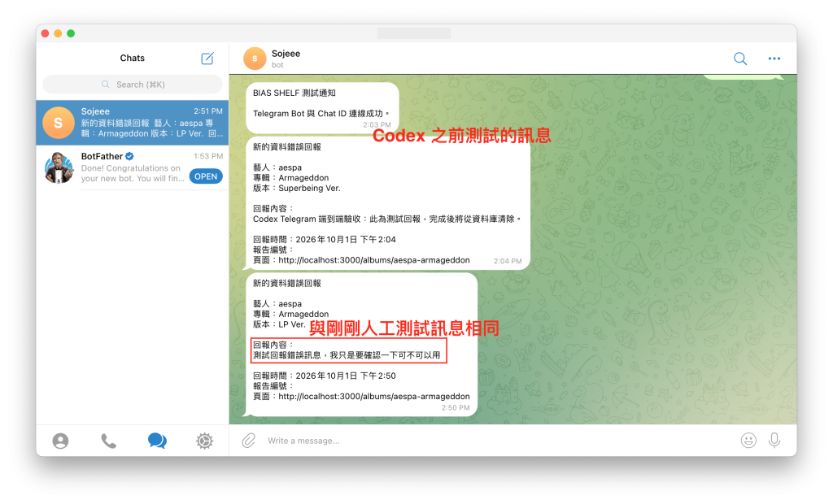This screenshot has height=504, width=833.
Task: Close the Telegram window with the red button
Action: click(46, 33)
